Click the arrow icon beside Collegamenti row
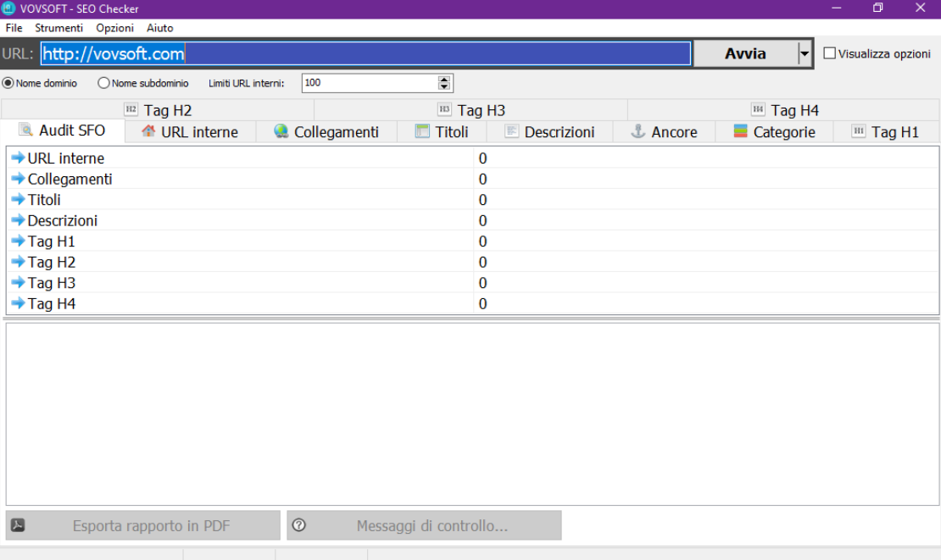The height and width of the screenshot is (560, 941). pyautogui.click(x=18, y=179)
